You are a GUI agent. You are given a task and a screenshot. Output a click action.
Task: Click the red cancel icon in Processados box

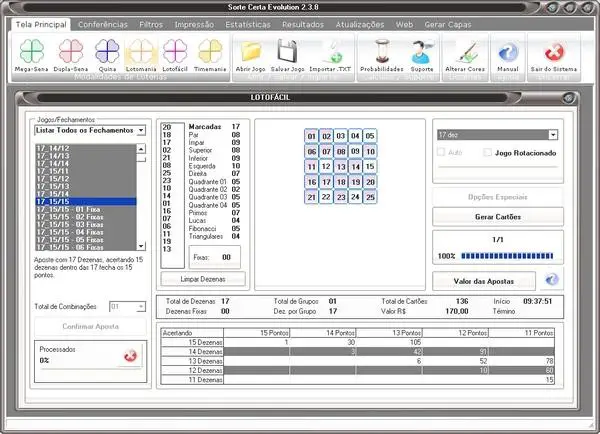[130, 356]
